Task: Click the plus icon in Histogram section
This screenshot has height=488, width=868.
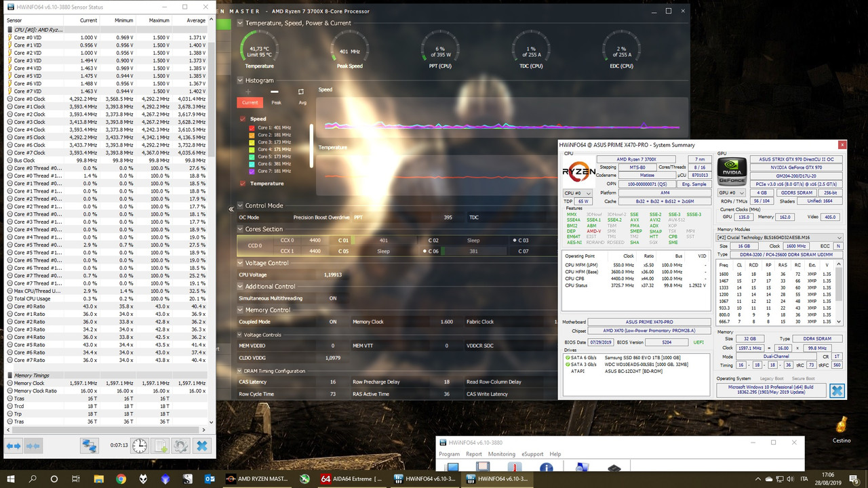Action: tap(248, 91)
